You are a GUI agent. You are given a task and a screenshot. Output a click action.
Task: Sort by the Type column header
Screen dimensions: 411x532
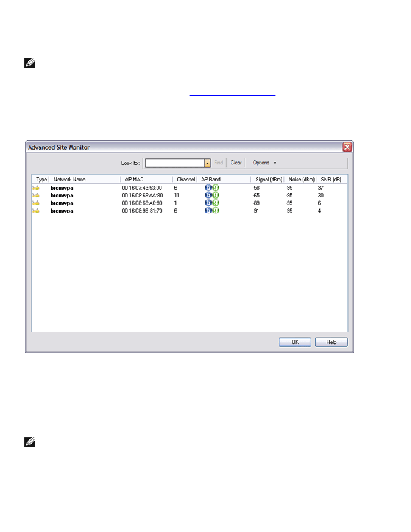point(42,179)
